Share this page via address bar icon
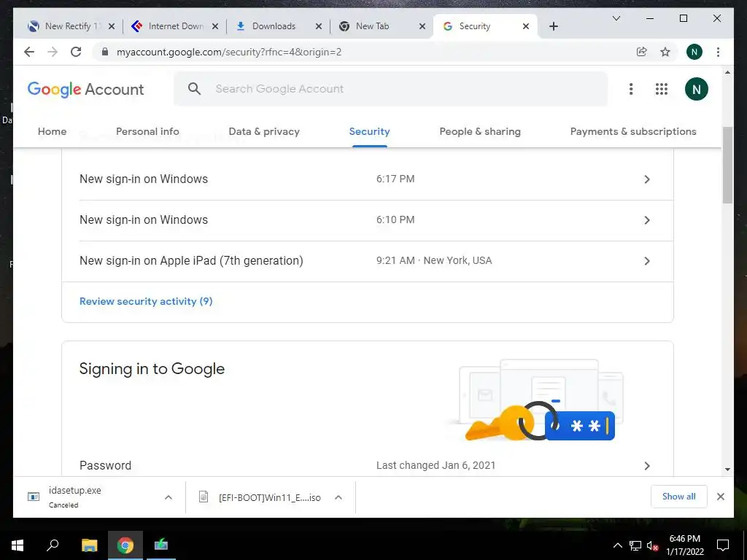 pyautogui.click(x=642, y=52)
